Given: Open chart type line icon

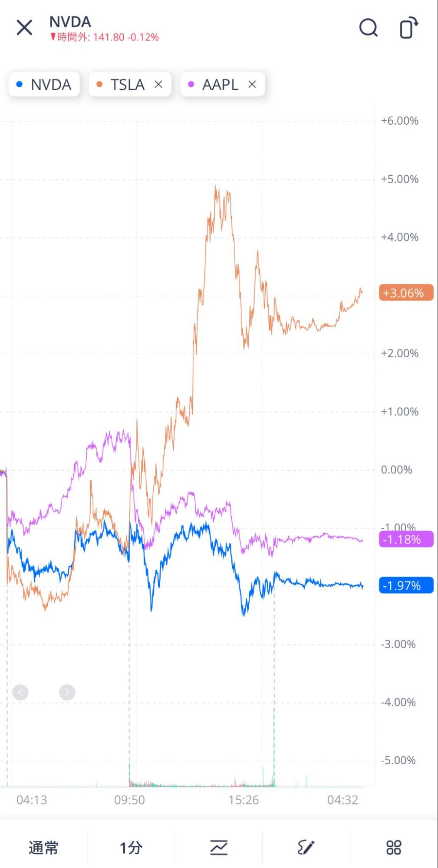Looking at the screenshot, I should pyautogui.click(x=219, y=847).
